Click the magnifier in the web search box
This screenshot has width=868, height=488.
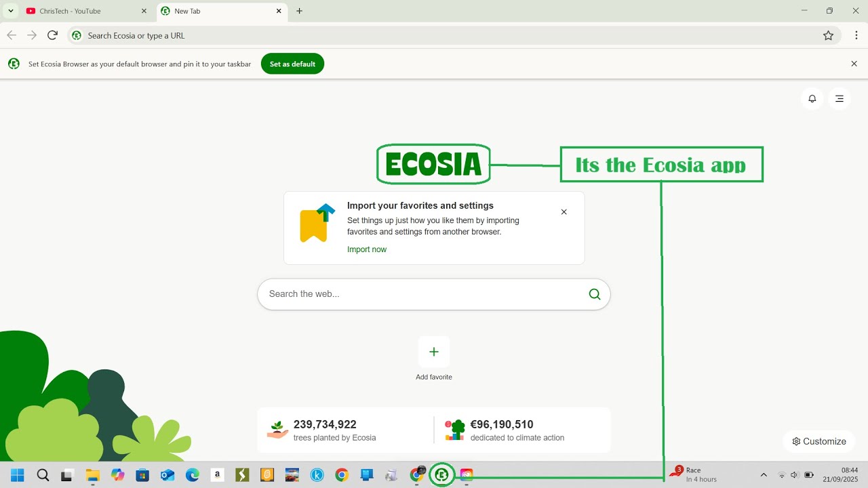click(x=595, y=294)
